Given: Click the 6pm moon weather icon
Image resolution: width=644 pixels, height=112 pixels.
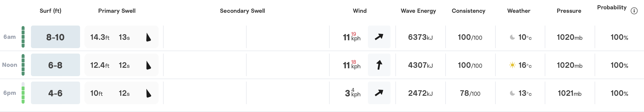Looking at the screenshot, I should pos(512,93).
